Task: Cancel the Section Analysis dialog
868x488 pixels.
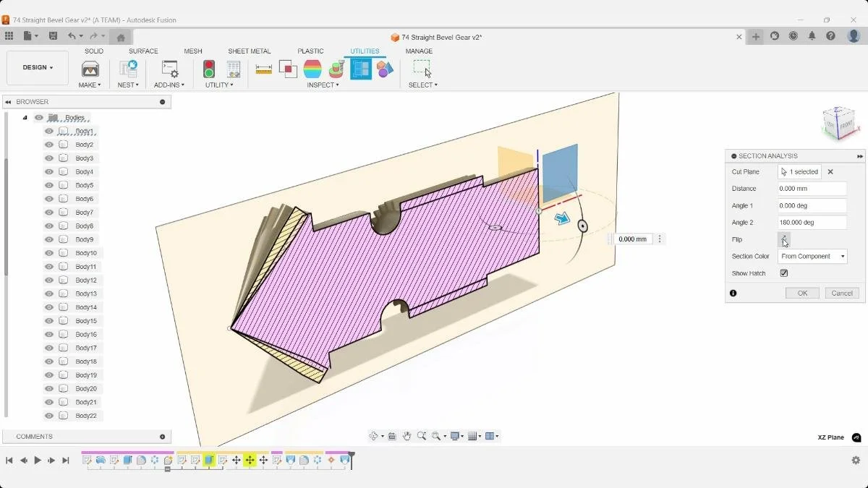Action: click(842, 294)
